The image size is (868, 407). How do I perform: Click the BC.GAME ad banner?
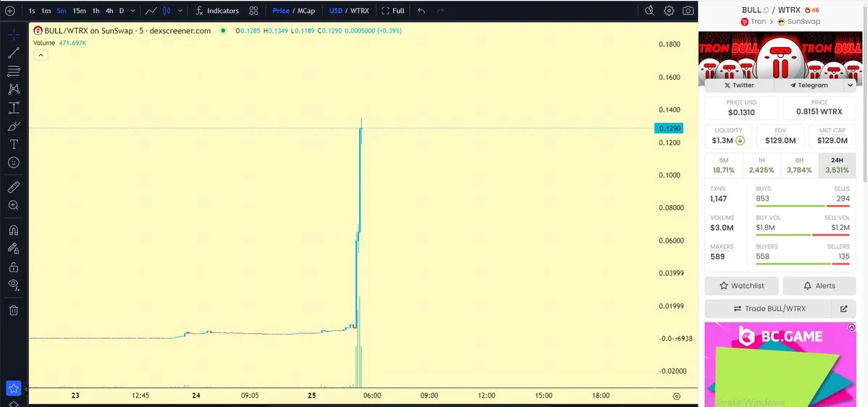[x=780, y=364]
